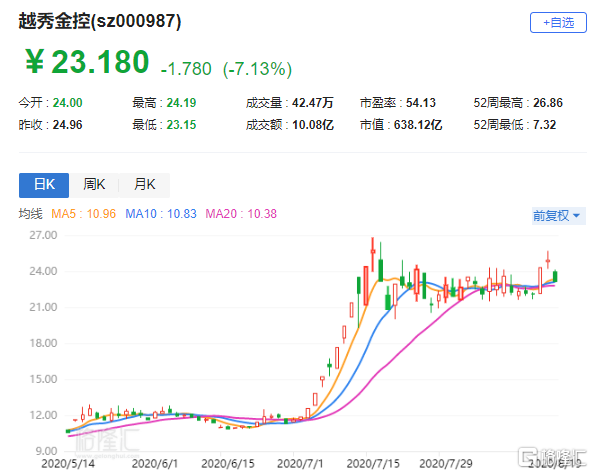Click the 15.00 y-axis label
Viewport: 593px width, 474px height.
click(43, 379)
